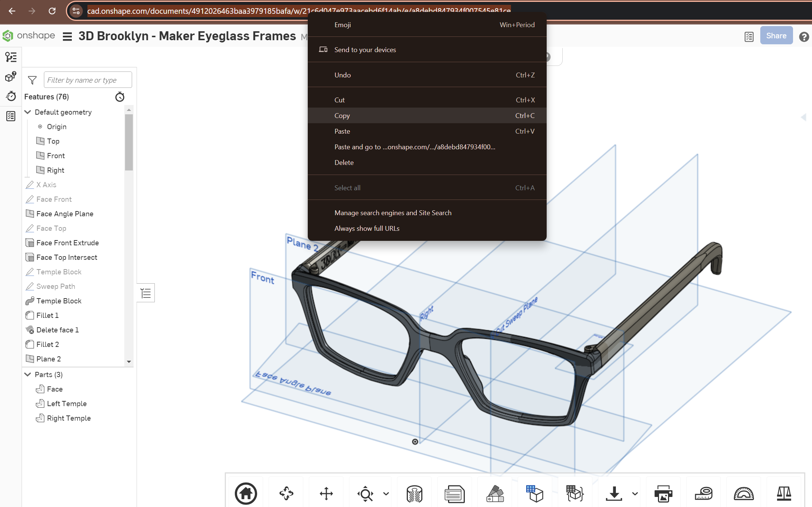Click the Home view icon
This screenshot has width=812, height=507.
(246, 494)
